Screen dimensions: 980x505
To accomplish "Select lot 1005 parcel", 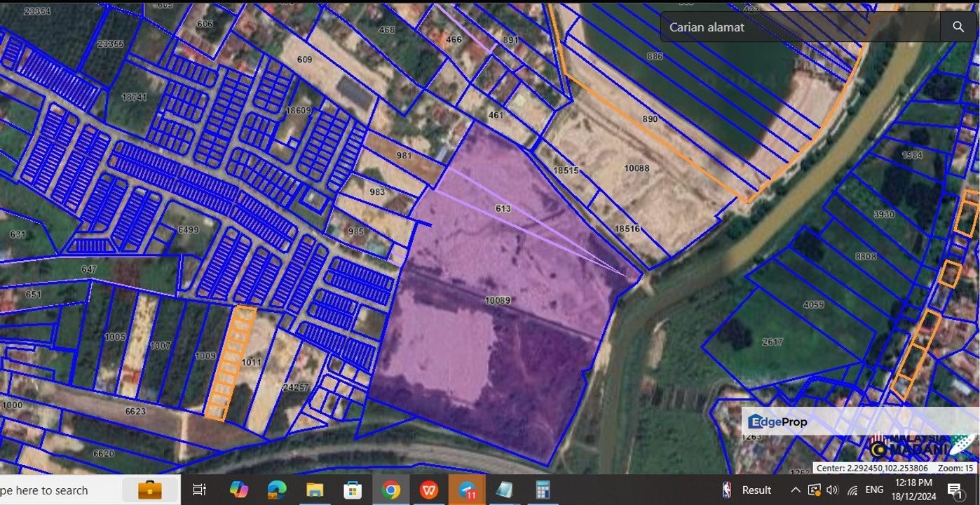I will click(x=115, y=337).
